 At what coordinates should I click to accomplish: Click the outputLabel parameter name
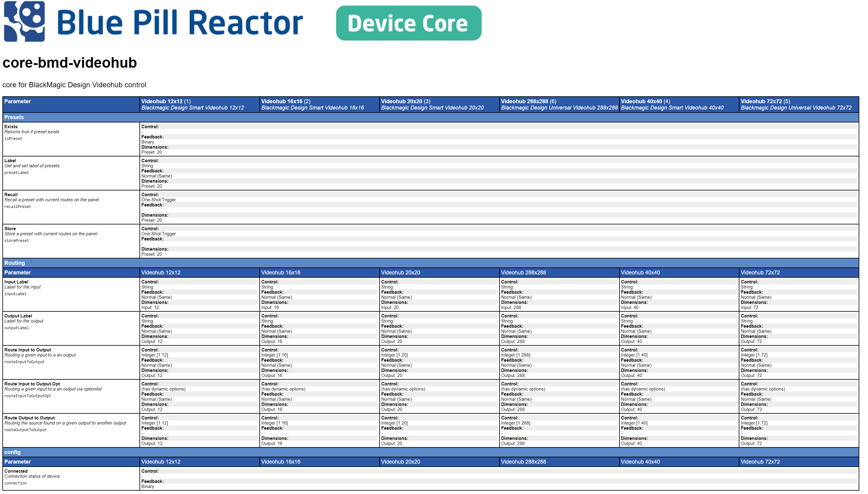17,328
